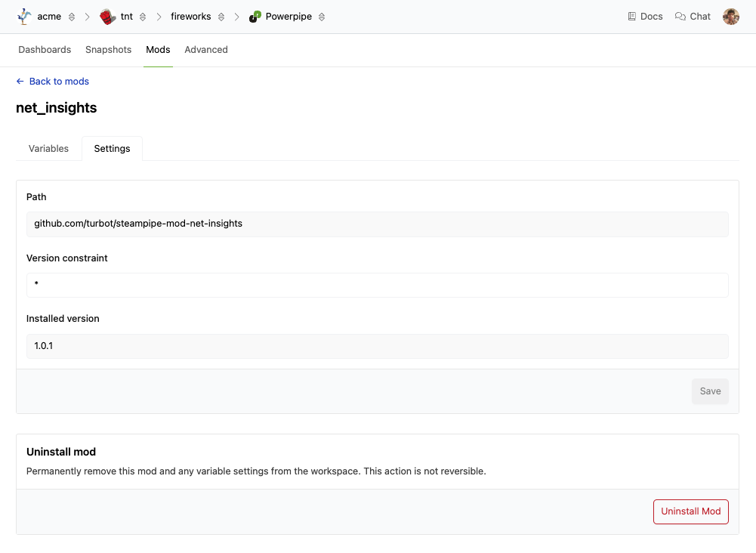Expand the acme switcher chevrons
756x553 pixels.
[72, 17]
